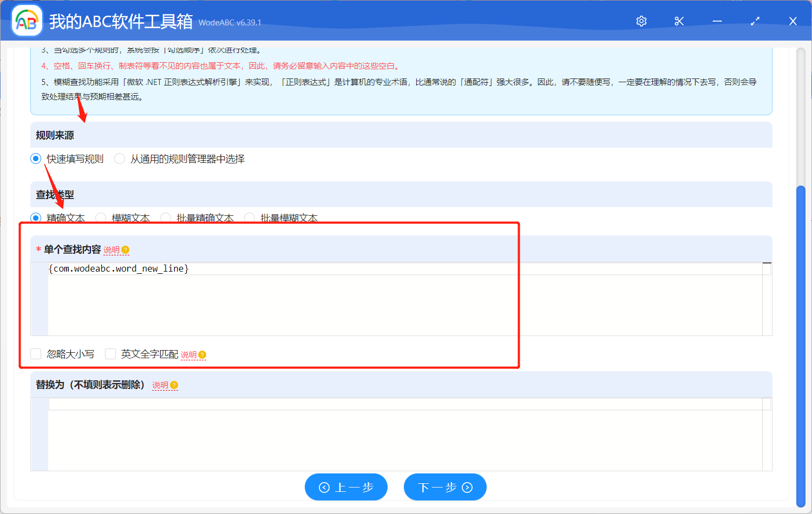Image resolution: width=812 pixels, height=514 pixels.
Task: Click the question mark after 英文全字匹配 说明
Action: [x=201, y=354]
